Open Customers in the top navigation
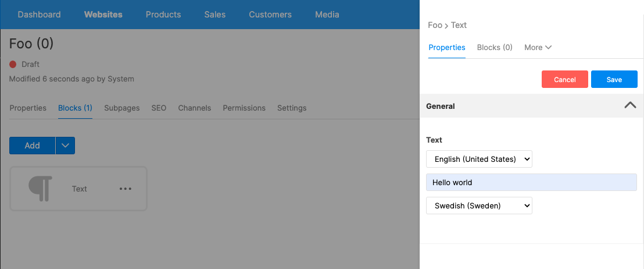644x269 pixels. 270,15
